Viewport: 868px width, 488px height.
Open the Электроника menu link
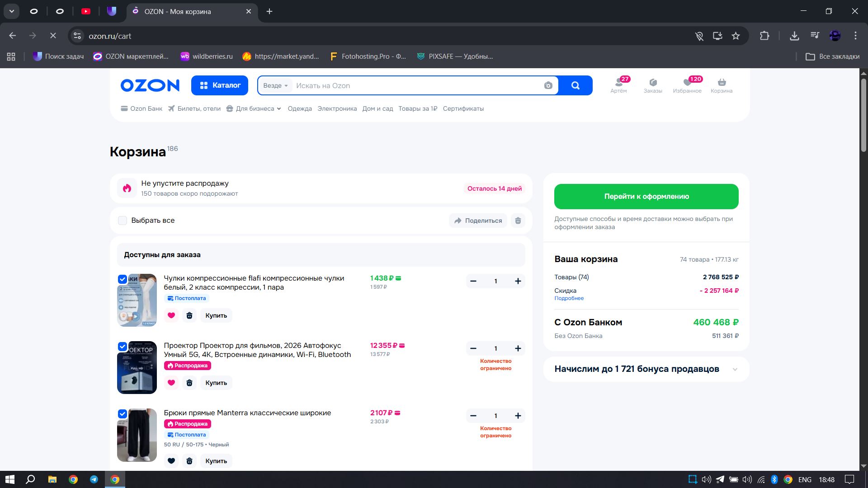pyautogui.click(x=337, y=108)
